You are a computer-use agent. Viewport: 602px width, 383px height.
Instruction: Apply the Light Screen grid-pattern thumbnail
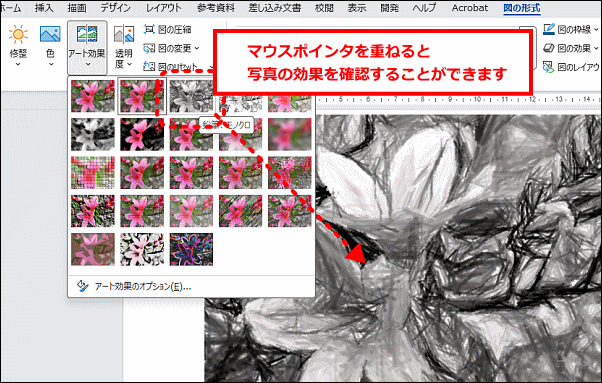pos(93,173)
